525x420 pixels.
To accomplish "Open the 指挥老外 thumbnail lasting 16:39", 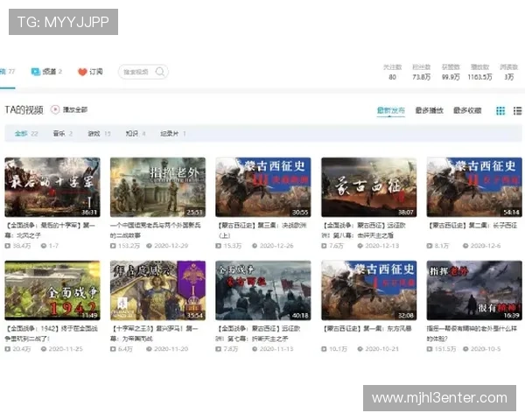I will [474, 290].
